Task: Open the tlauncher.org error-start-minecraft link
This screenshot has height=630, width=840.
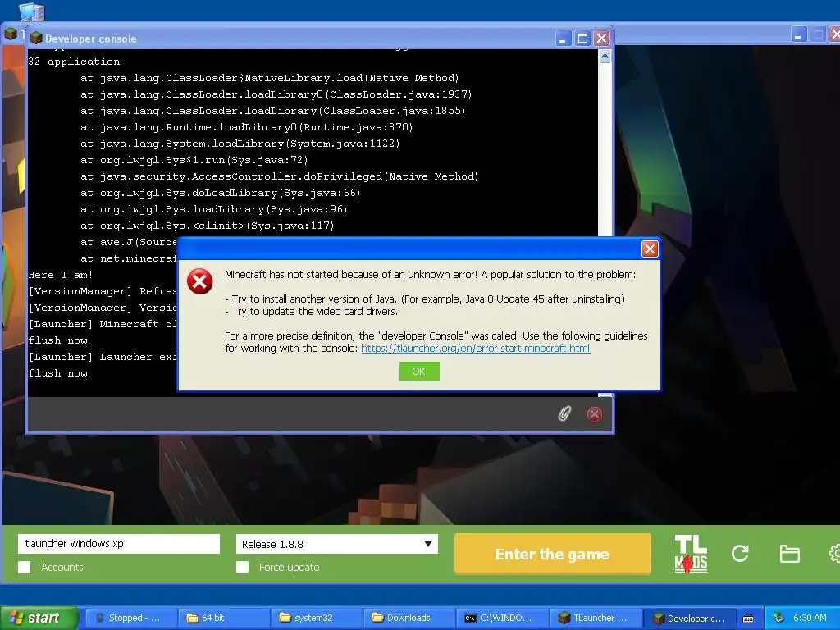Action: point(475,348)
